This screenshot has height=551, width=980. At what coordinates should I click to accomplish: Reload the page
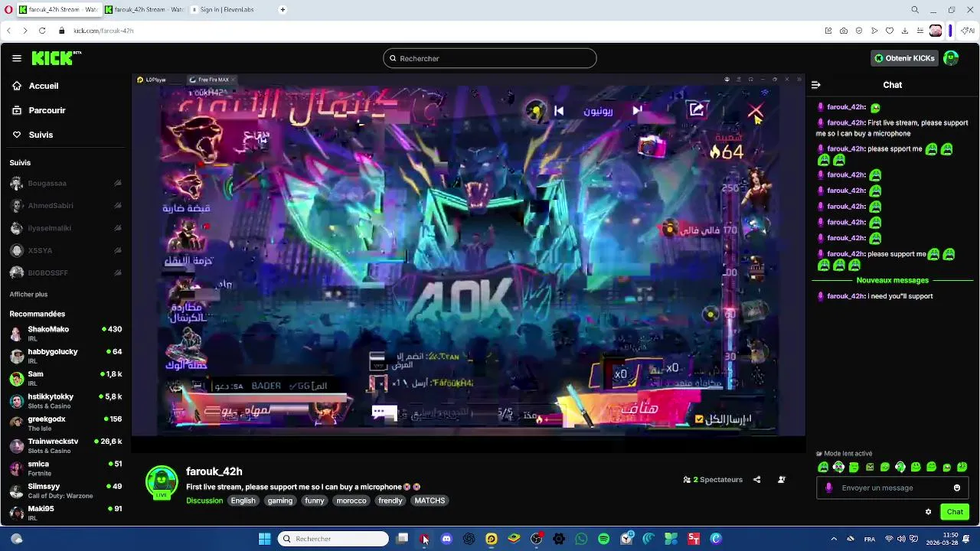pyautogui.click(x=42, y=31)
